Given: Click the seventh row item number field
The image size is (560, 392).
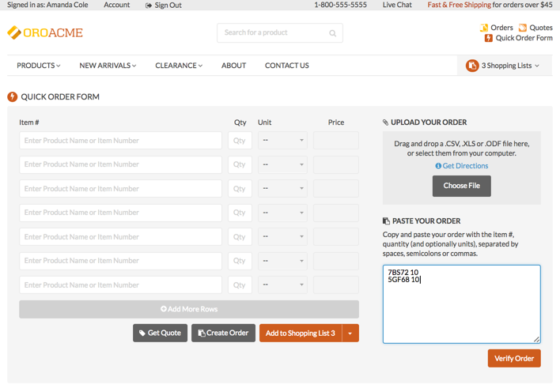Looking at the screenshot, I should point(120,285).
